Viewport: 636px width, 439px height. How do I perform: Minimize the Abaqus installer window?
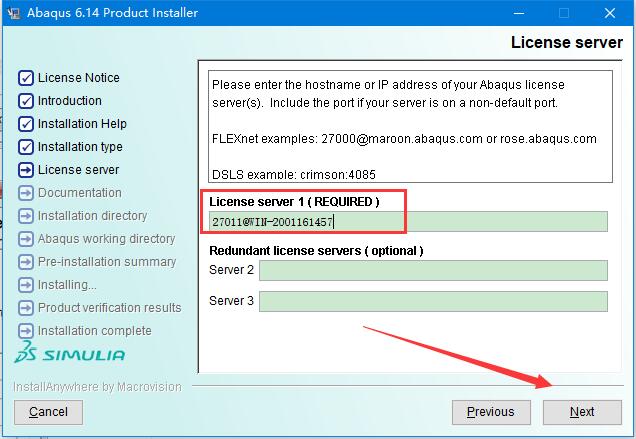pos(519,13)
